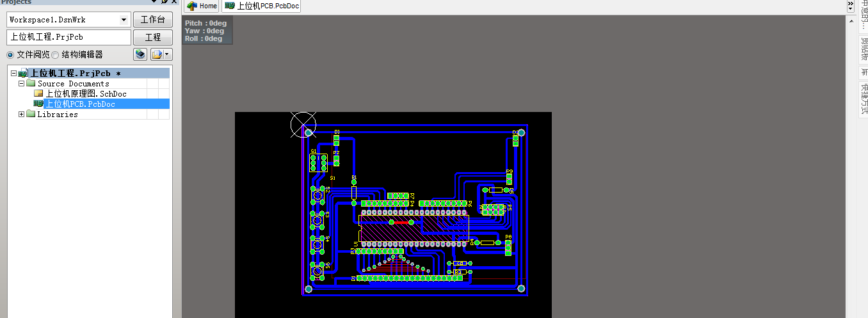Switch to the 上位机PCB.PcbDoc document tab
Screen dimensions: 868x318
pyautogui.click(x=262, y=6)
